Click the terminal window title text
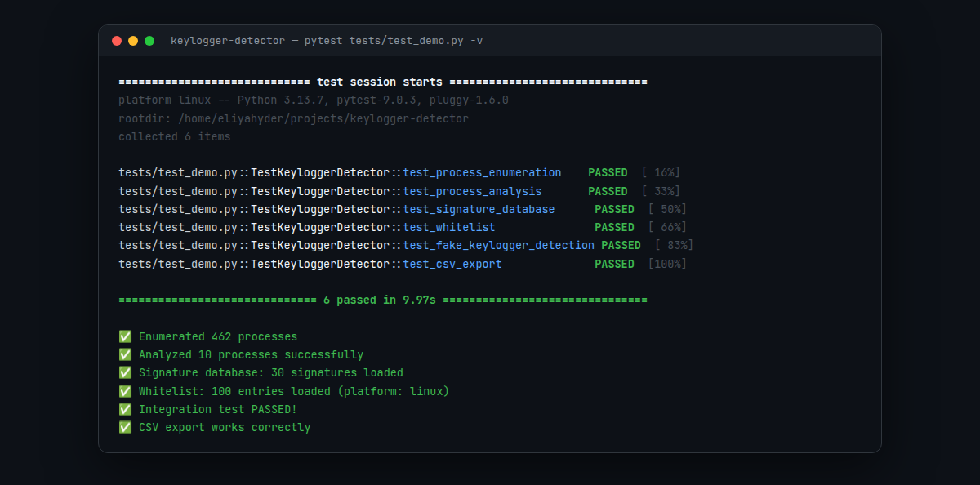 click(327, 41)
